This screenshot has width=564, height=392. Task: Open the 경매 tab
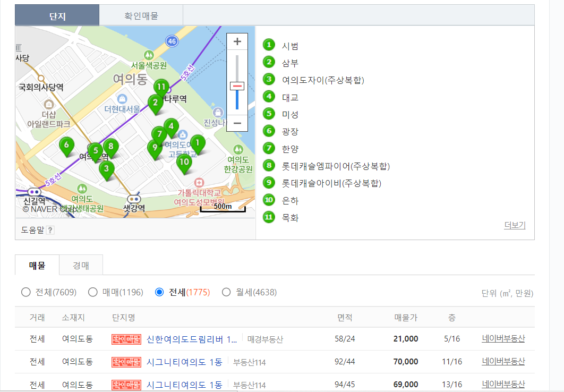point(81,266)
